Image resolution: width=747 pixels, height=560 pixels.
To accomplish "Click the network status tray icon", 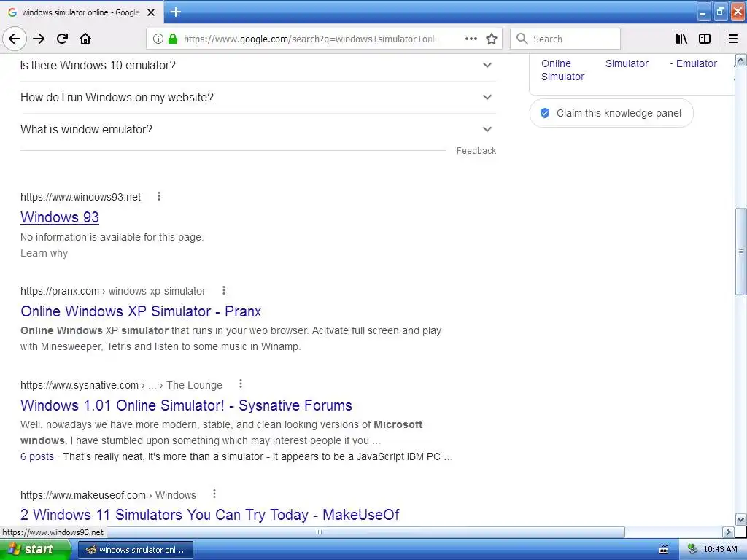I will click(692, 550).
